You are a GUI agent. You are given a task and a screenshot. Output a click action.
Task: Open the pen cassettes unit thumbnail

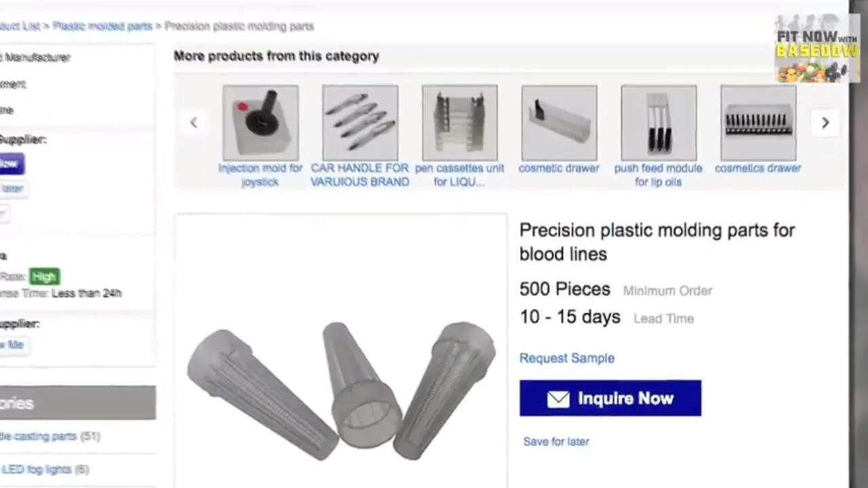(460, 123)
